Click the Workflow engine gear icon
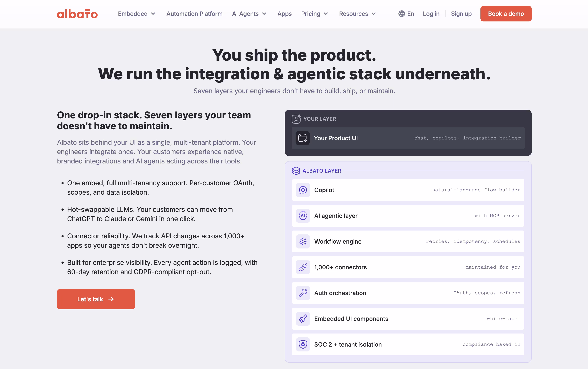This screenshot has height=369, width=588. 303,241
